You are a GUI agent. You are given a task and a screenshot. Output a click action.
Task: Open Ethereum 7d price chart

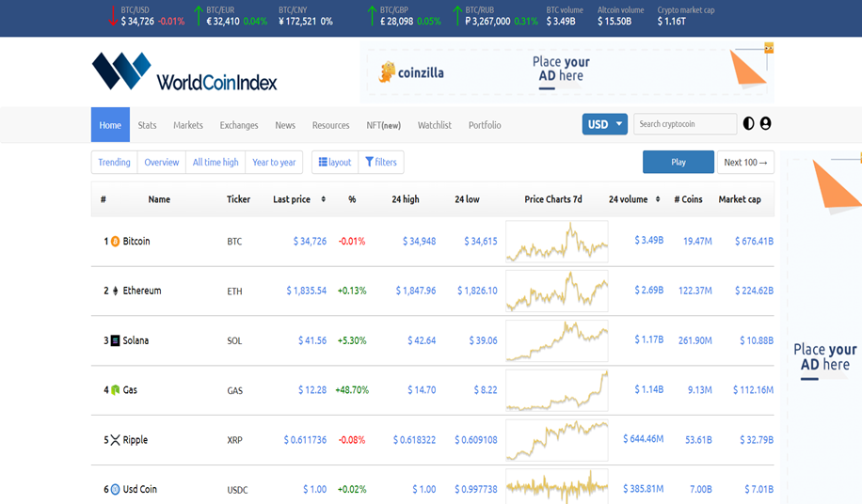[557, 291]
